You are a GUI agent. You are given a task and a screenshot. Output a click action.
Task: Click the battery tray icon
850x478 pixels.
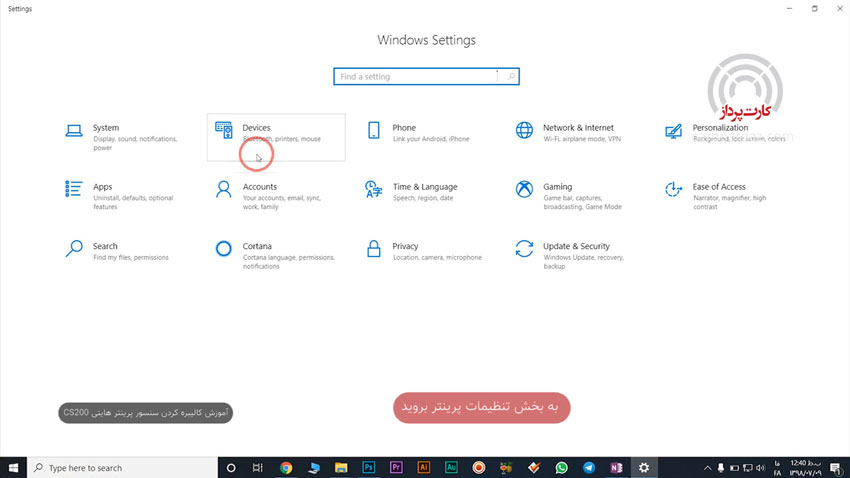734,468
